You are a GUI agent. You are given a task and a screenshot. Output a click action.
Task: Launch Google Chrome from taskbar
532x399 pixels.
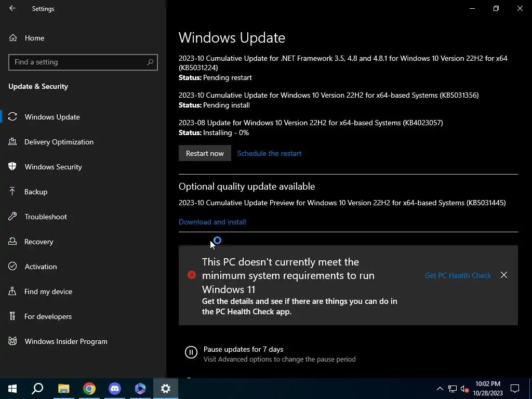89,389
